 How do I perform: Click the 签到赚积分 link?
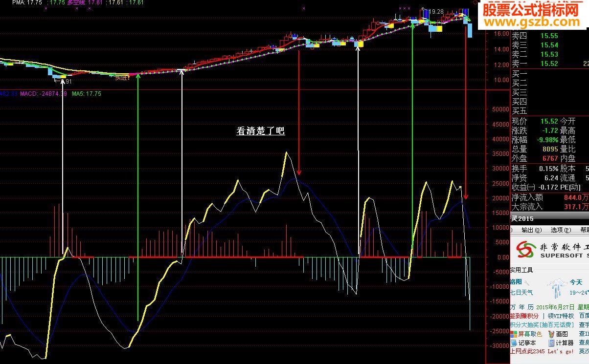pyautogui.click(x=525, y=316)
